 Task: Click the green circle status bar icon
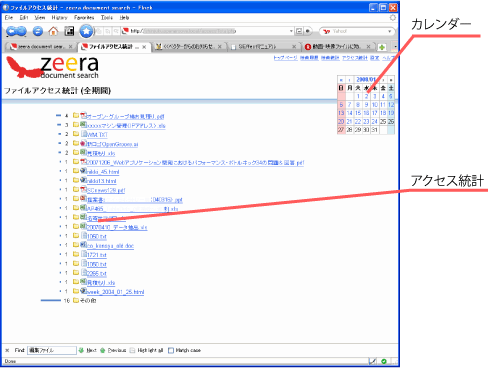(x=384, y=361)
